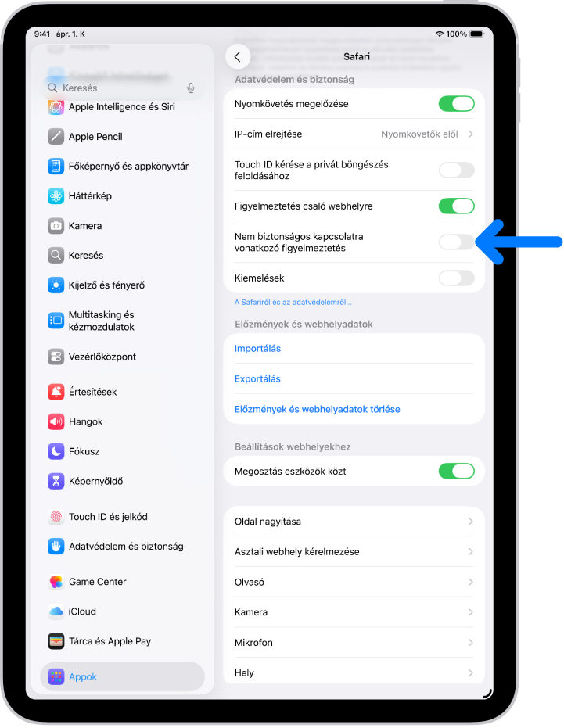
Task: Tap the back arrow in Safari header
Action: pyautogui.click(x=237, y=56)
